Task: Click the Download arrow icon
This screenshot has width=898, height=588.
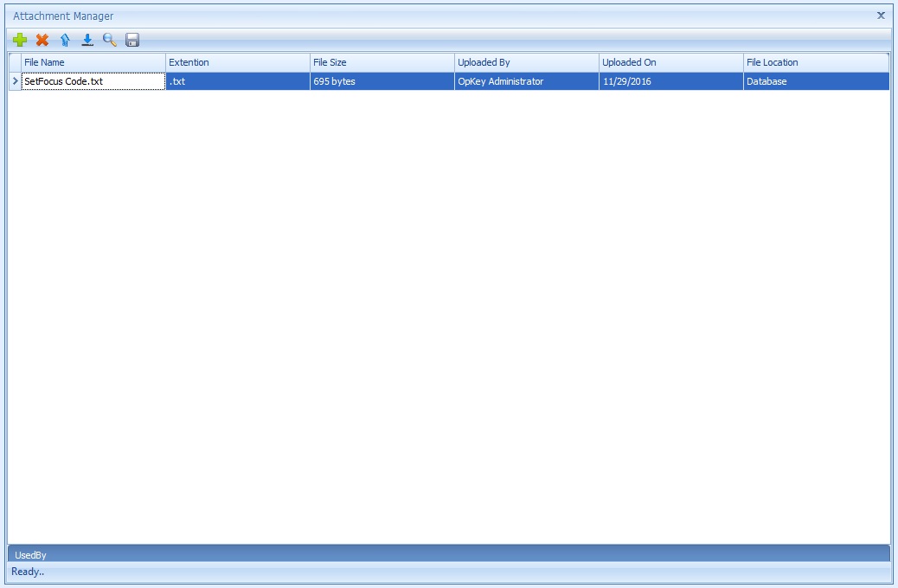Action: pyautogui.click(x=87, y=40)
